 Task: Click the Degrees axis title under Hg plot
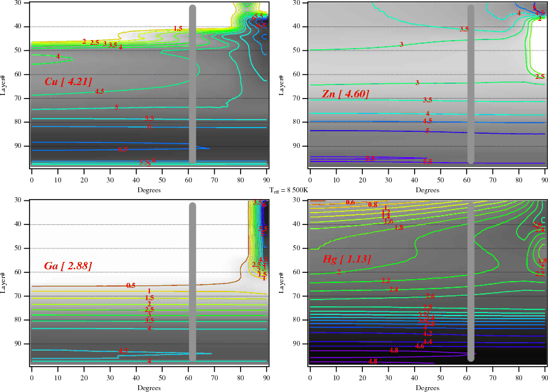point(427,388)
